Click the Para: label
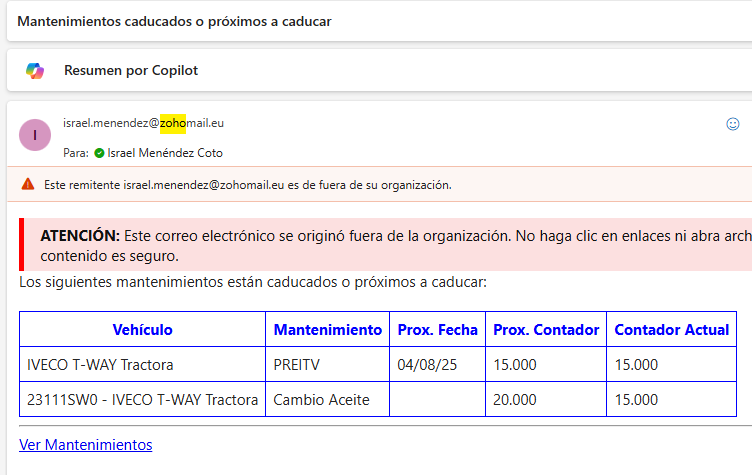Image resolution: width=752 pixels, height=475 pixels. coord(76,153)
